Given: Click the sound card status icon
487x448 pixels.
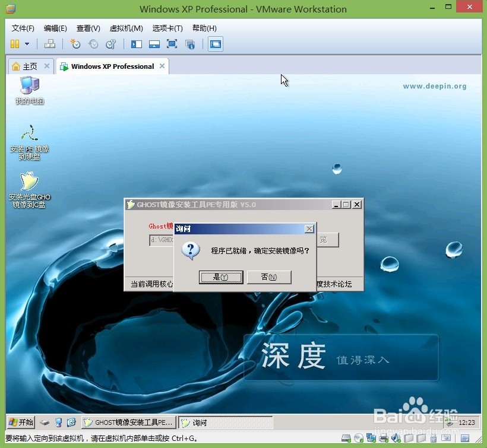Looking at the screenshot, I should coord(396,438).
